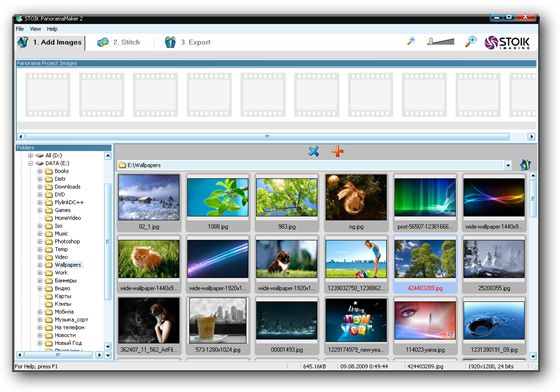Open the View menu
This screenshot has width=560, height=392.
(35, 29)
